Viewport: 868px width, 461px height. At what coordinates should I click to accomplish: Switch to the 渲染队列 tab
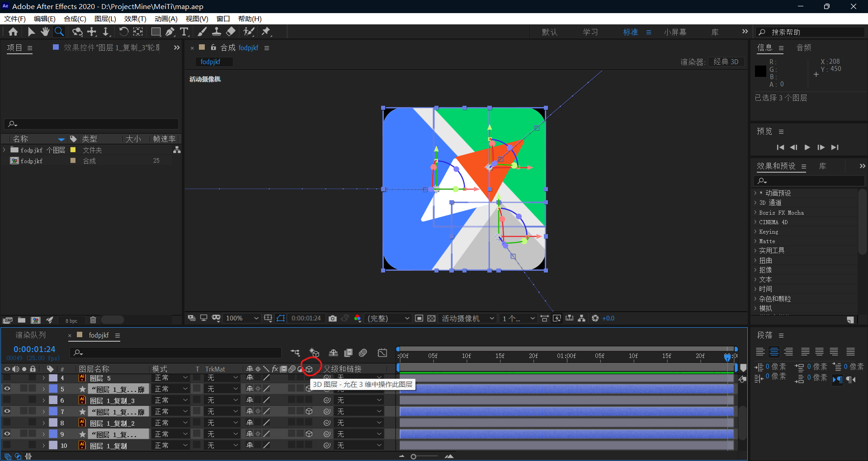[31, 335]
